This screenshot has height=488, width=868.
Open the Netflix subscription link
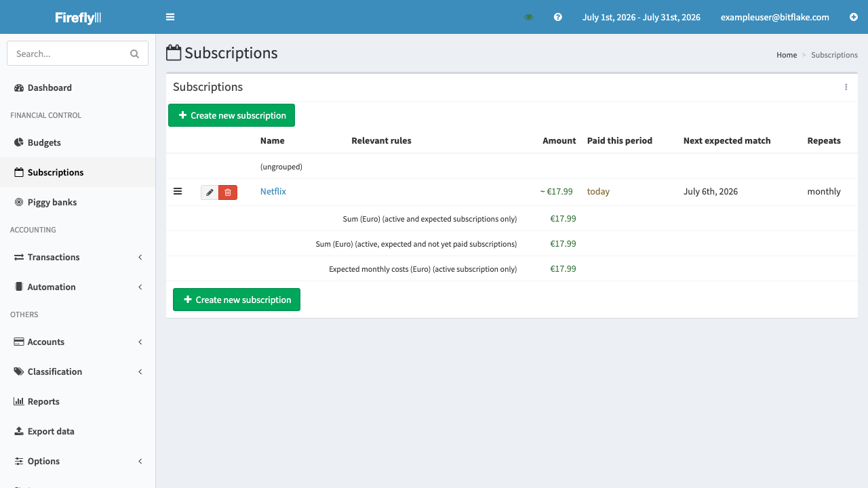[273, 191]
